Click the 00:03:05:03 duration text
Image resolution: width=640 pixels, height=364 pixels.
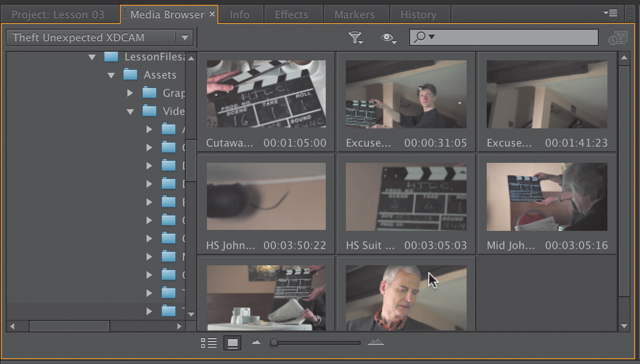[x=435, y=245]
